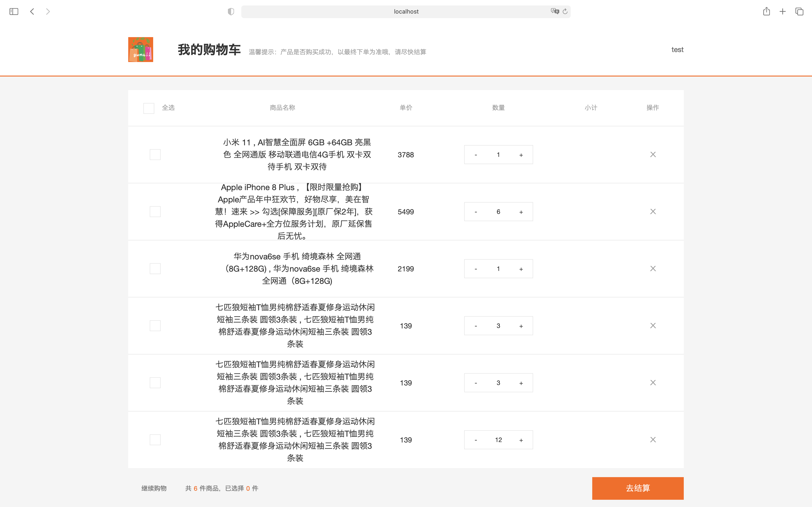Open the Safari share icon
Viewport: 812px width, 507px height.
point(766,11)
